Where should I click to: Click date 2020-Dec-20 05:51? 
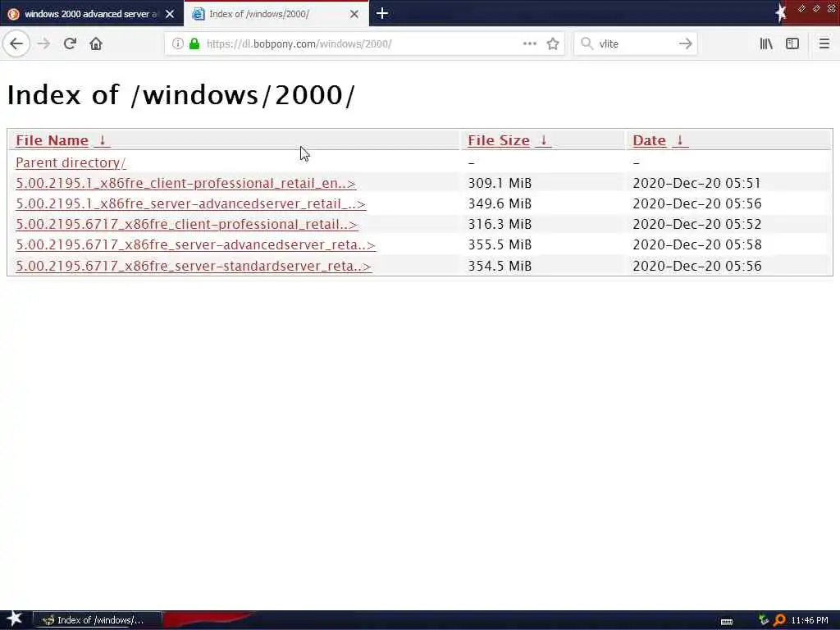coord(696,183)
